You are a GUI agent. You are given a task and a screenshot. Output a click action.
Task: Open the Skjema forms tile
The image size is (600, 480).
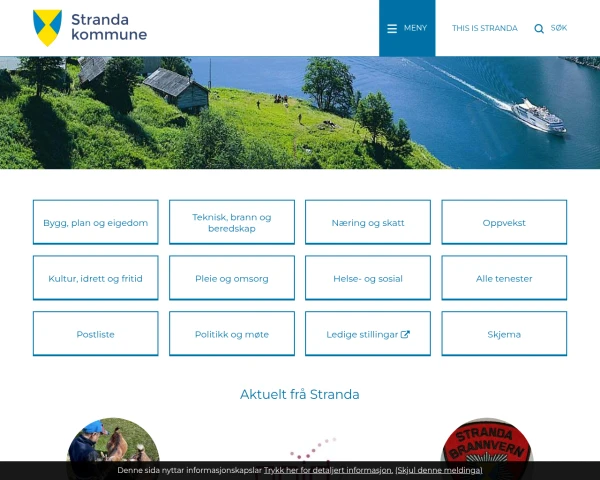click(x=504, y=334)
